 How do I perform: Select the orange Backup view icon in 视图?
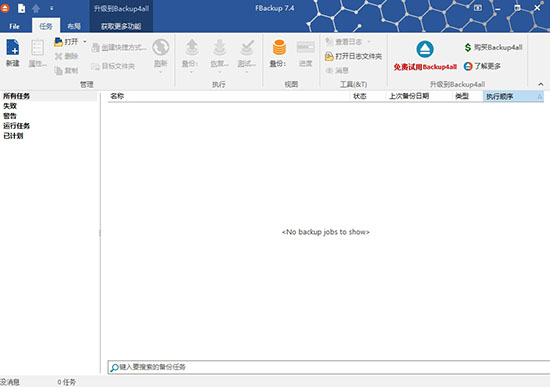(279, 47)
